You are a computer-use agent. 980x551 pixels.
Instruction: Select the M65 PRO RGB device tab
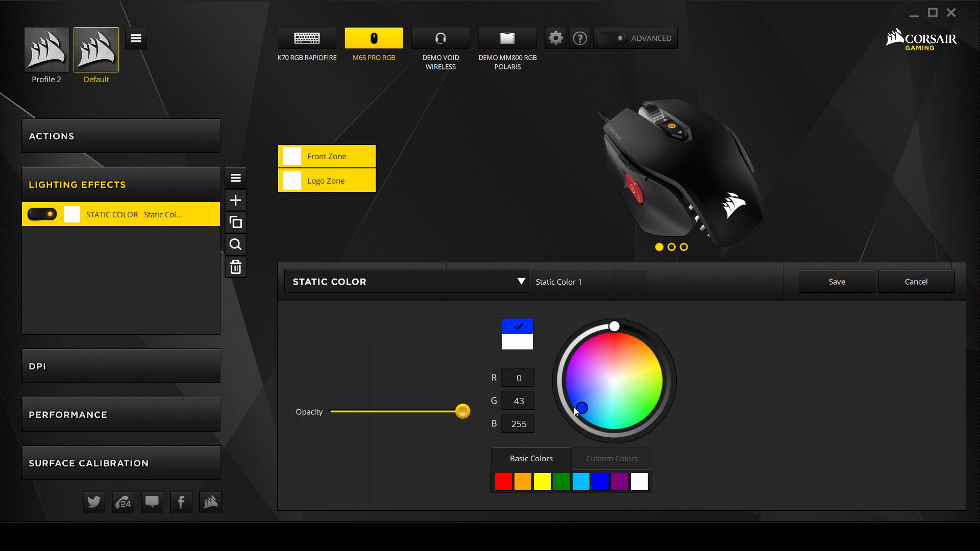[374, 38]
